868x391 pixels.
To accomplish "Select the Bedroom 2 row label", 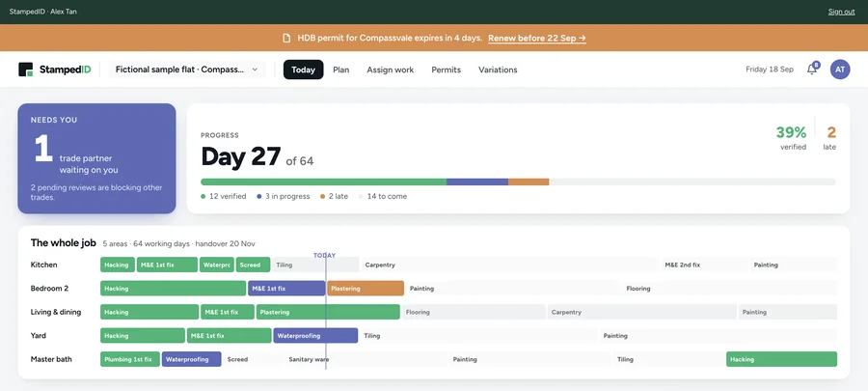I will [49, 289].
